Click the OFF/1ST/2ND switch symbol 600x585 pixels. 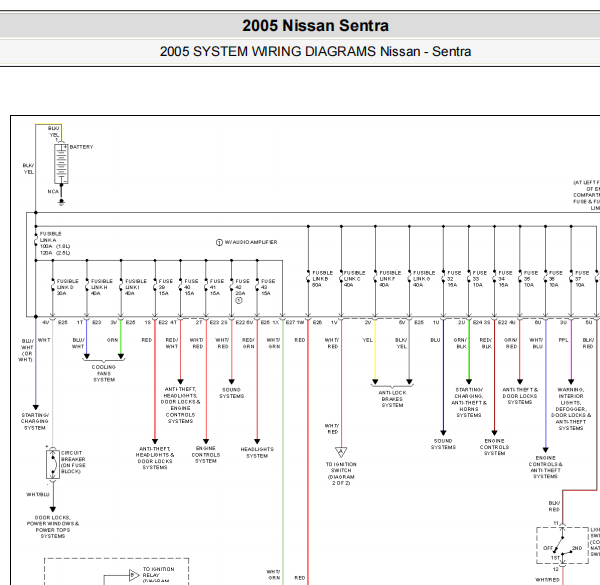click(562, 545)
